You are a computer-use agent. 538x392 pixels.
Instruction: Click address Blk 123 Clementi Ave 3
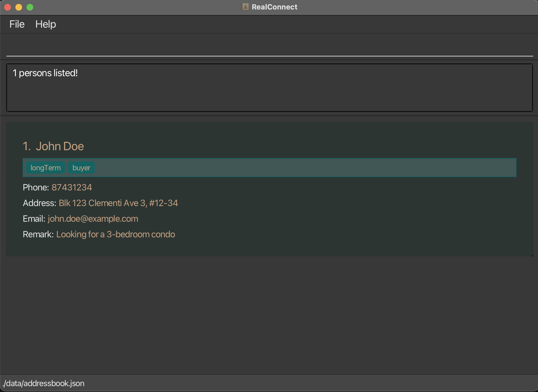118,203
